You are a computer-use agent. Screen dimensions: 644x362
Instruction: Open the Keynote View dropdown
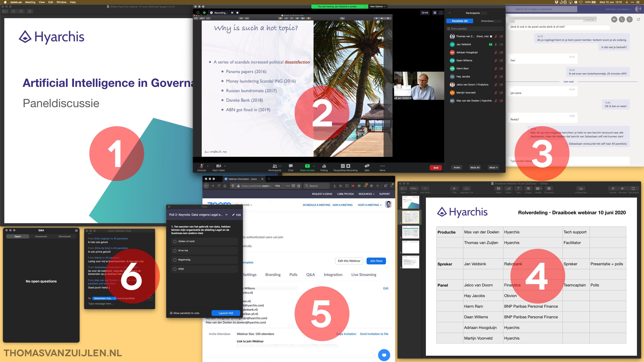(403, 189)
